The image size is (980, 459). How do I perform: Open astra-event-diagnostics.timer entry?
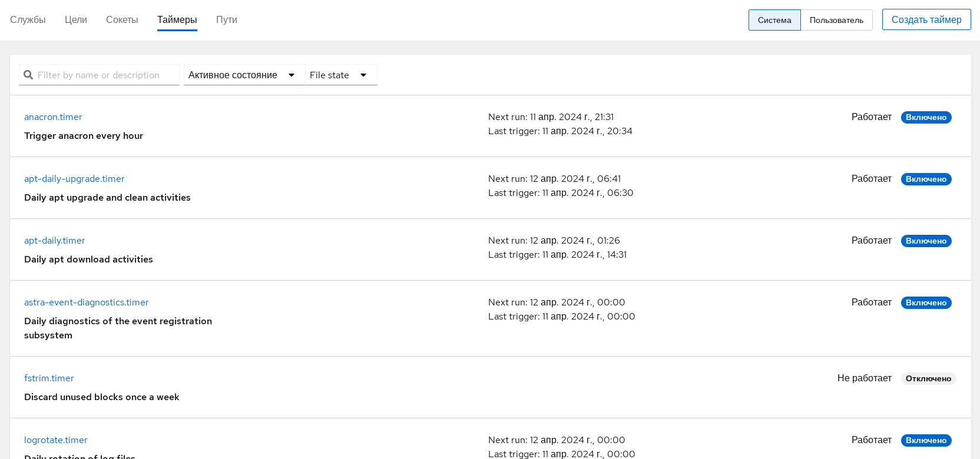(87, 302)
